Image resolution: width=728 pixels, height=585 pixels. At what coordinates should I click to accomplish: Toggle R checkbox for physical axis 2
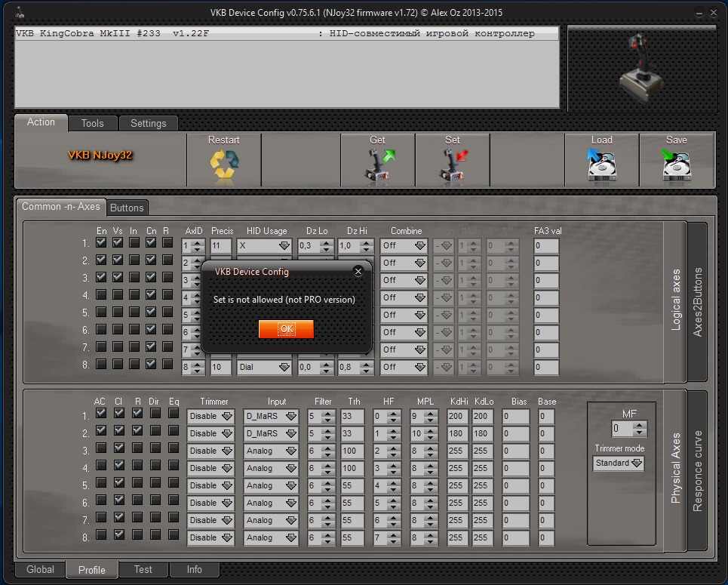pyautogui.click(x=137, y=431)
